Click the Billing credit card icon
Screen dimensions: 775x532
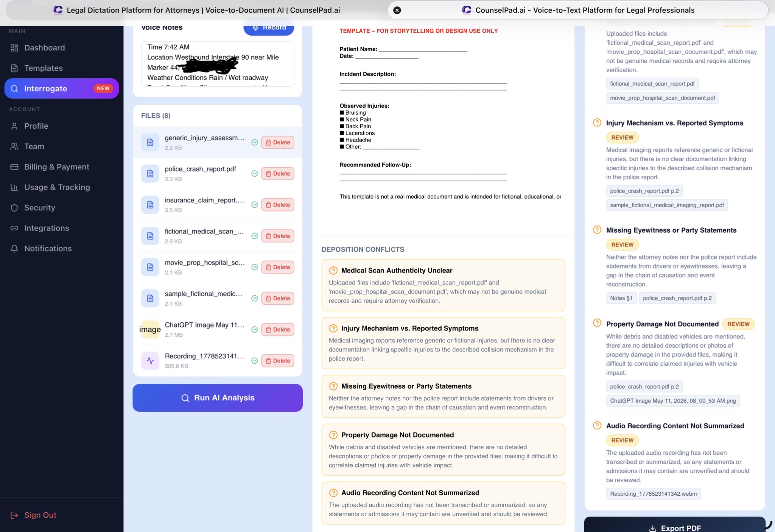click(x=14, y=167)
